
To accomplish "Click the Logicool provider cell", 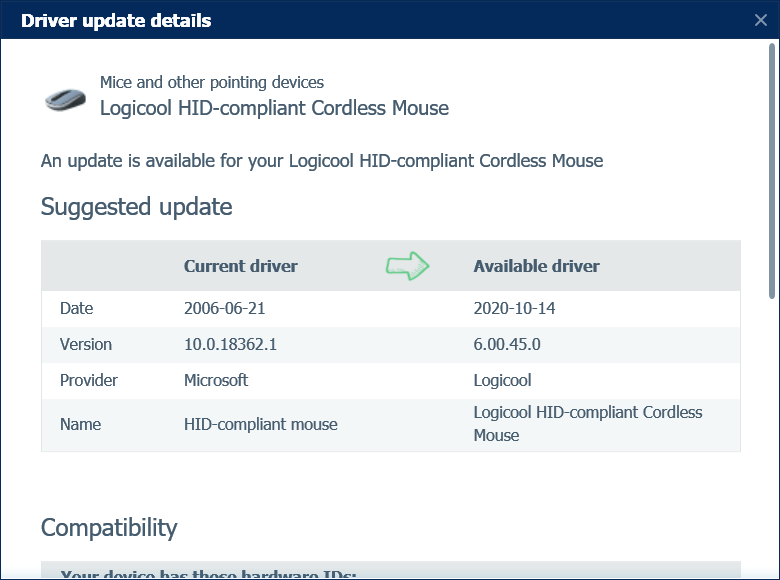I will point(502,380).
